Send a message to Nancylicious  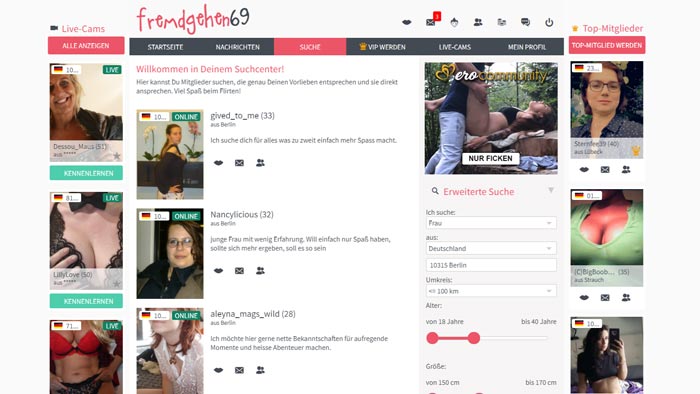pos(239,270)
